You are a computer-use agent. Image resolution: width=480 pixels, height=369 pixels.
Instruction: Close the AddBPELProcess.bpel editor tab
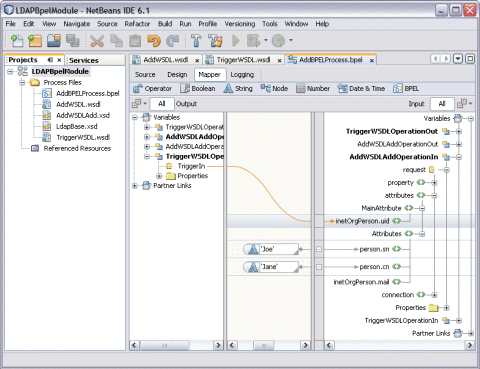[371, 60]
